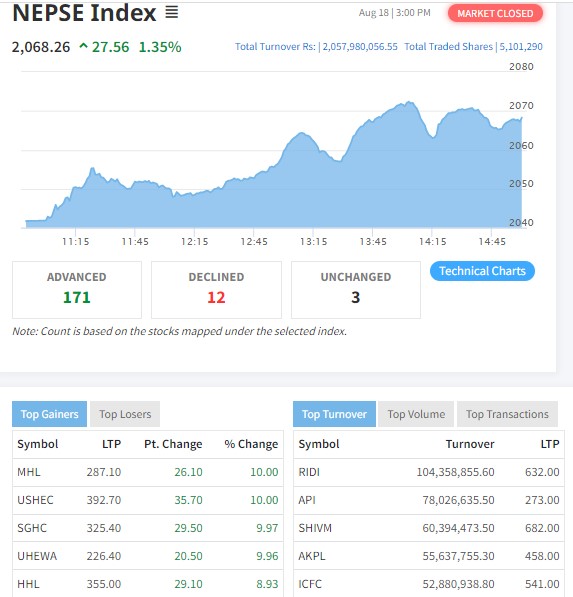Click the index value 2,068.26
Screen dimensions: 573x597
click(x=41, y=47)
